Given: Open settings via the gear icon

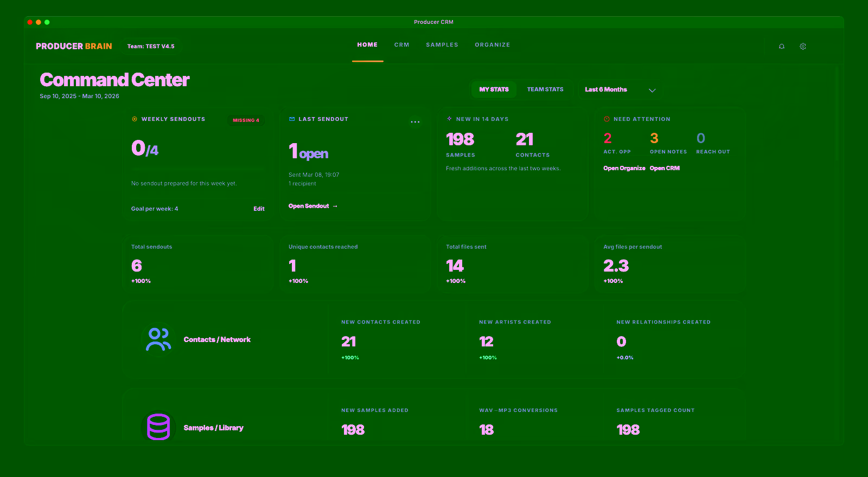Looking at the screenshot, I should pyautogui.click(x=803, y=47).
